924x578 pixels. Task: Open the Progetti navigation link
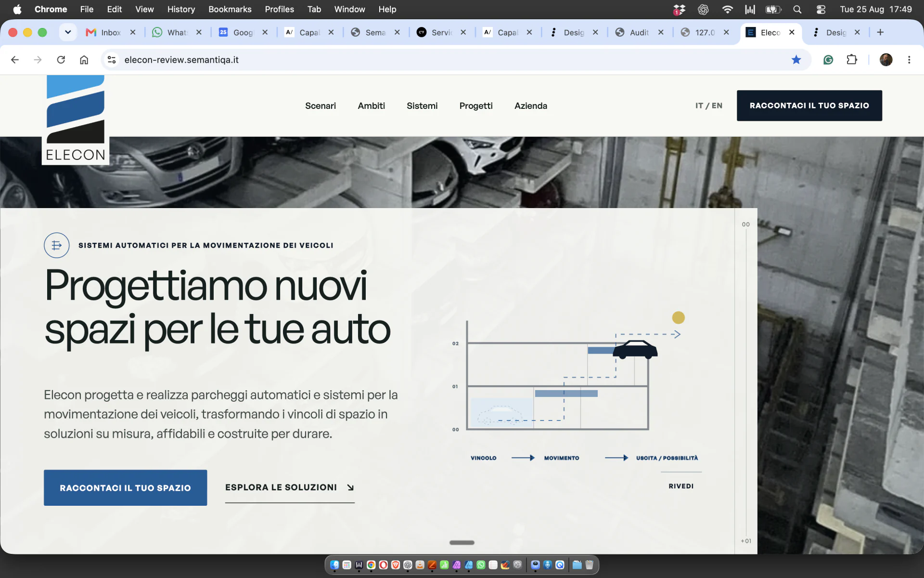tap(476, 105)
